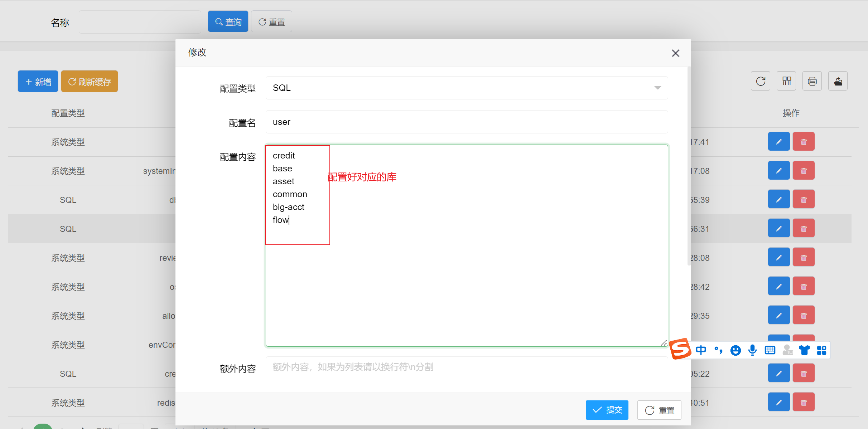
Task: Click the 配置名 field containing user
Action: coord(466,122)
